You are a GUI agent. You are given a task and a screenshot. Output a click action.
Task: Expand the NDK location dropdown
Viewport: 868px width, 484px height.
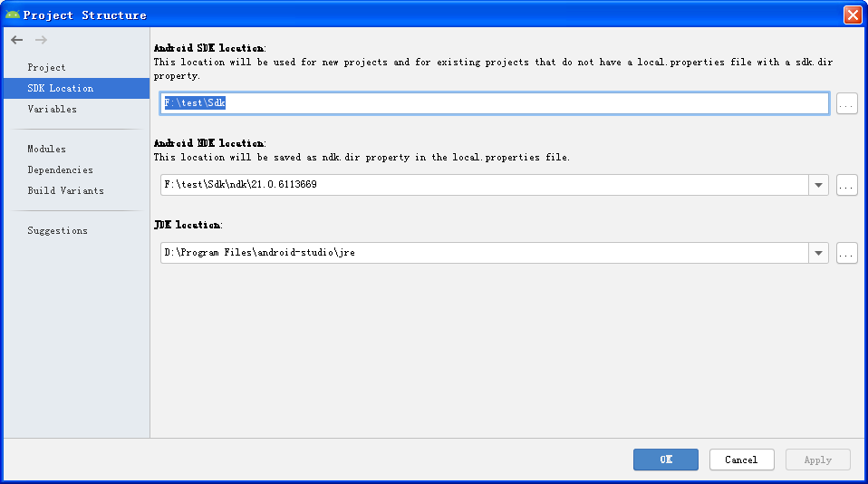(x=818, y=185)
